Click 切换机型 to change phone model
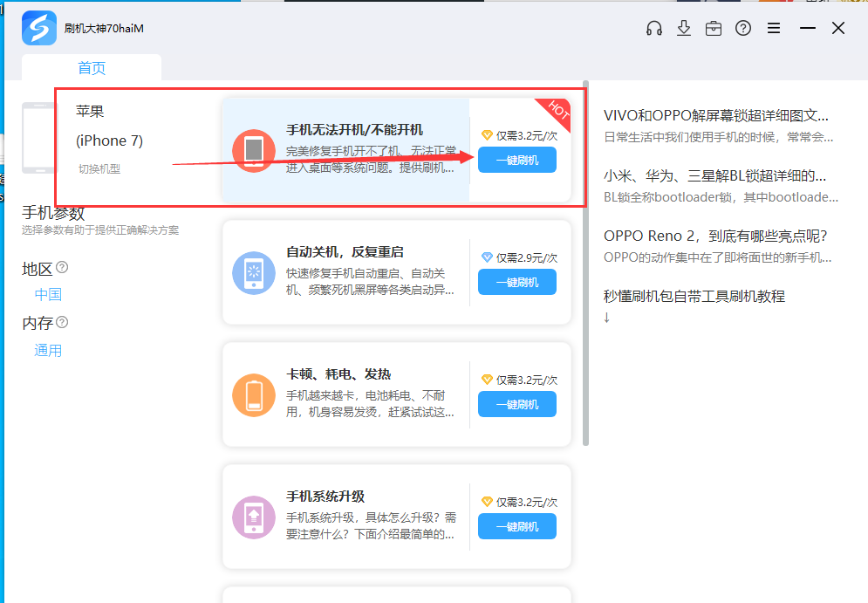Screen dimensions: 868x603 coord(99,169)
